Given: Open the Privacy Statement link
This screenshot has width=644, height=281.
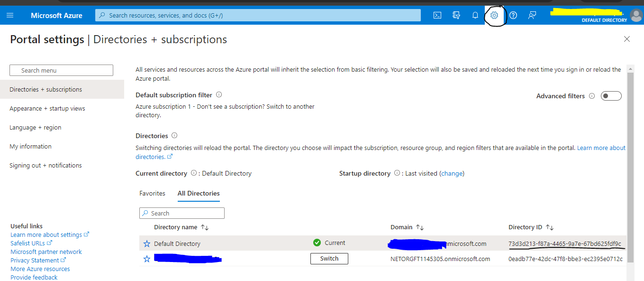Looking at the screenshot, I should [35, 260].
